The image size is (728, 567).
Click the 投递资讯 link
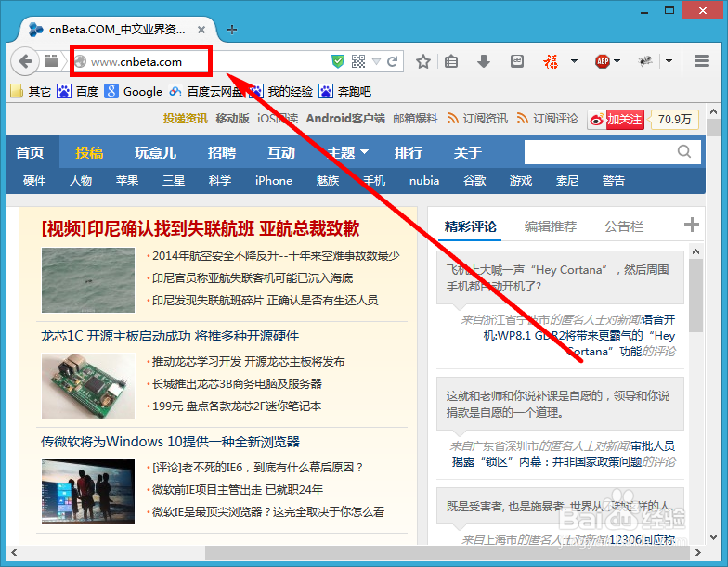pyautogui.click(x=186, y=119)
